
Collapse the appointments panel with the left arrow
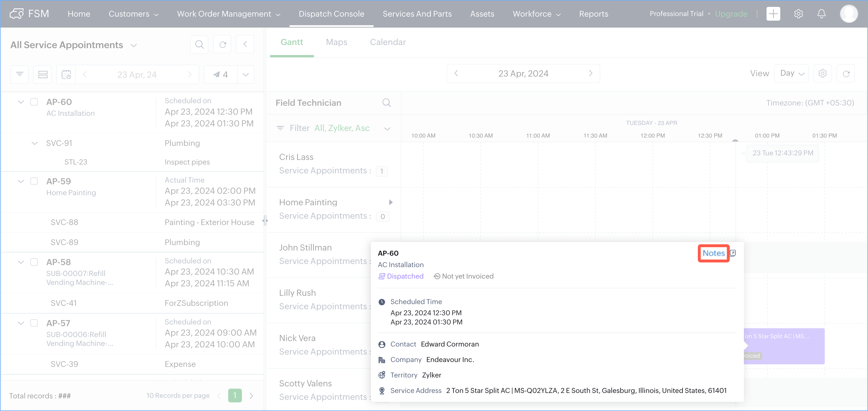[x=245, y=44]
